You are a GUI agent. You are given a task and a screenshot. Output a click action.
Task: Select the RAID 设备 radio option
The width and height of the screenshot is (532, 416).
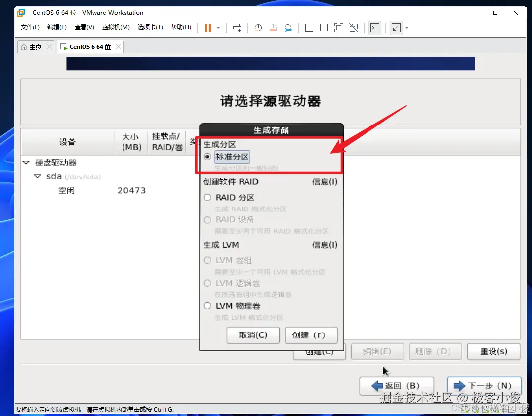(207, 220)
